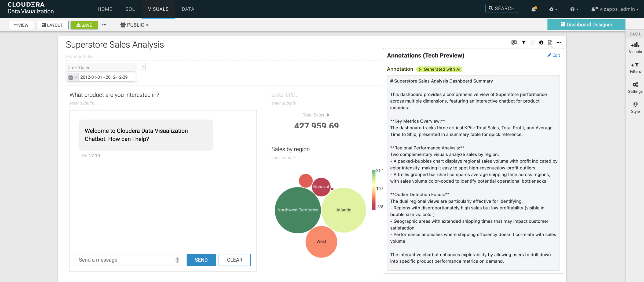The width and height of the screenshot is (644, 282).
Task: Click the Atlantic bubble in chart
Action: coord(343,210)
